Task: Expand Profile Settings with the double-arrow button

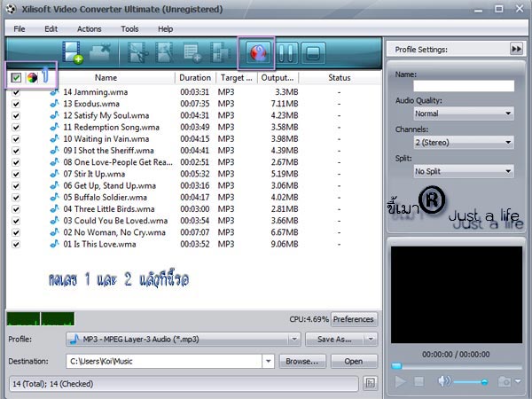Action: click(516, 49)
